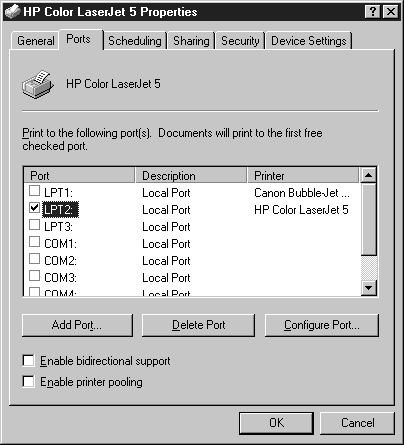
Task: Open the Scheduling tab
Action: [135, 41]
